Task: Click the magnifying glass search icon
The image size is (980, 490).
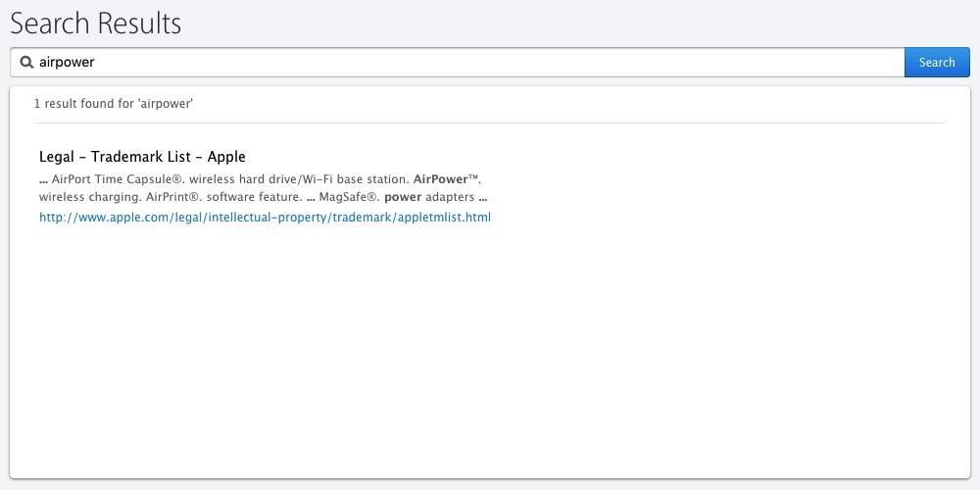Action: point(26,63)
